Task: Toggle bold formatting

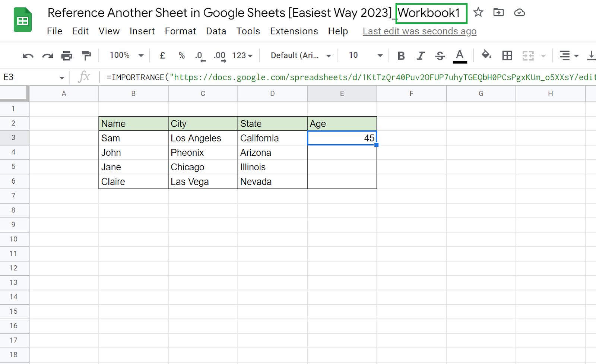Action: click(x=401, y=56)
